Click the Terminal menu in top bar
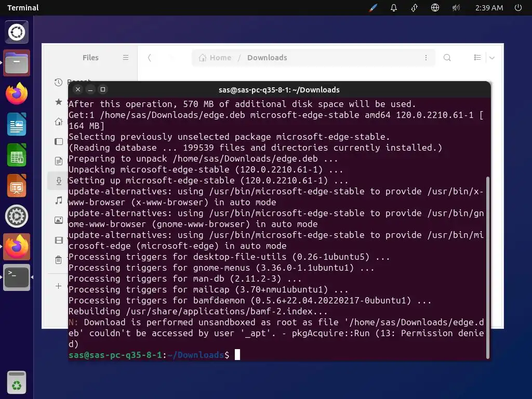Screen dimensions: 532x399 click(x=23, y=8)
